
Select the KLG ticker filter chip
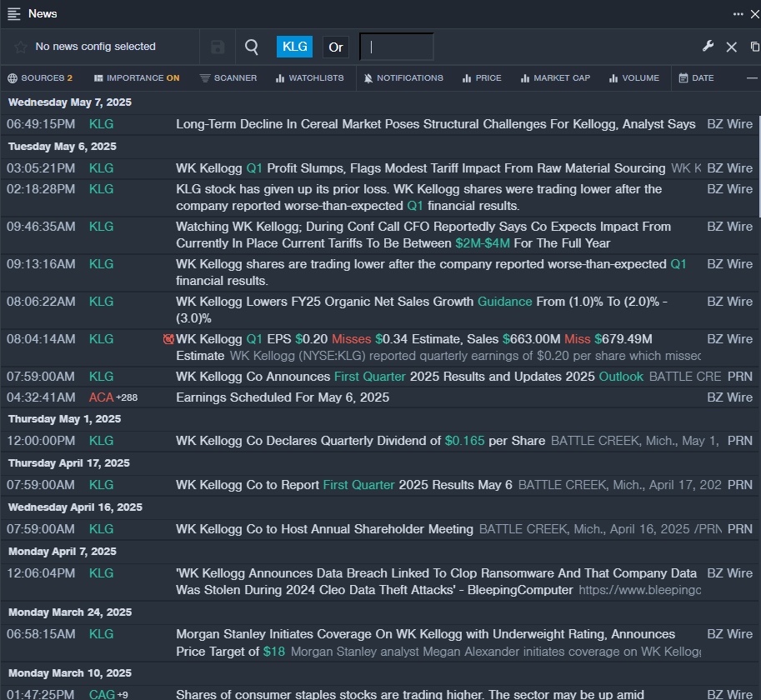click(x=294, y=47)
